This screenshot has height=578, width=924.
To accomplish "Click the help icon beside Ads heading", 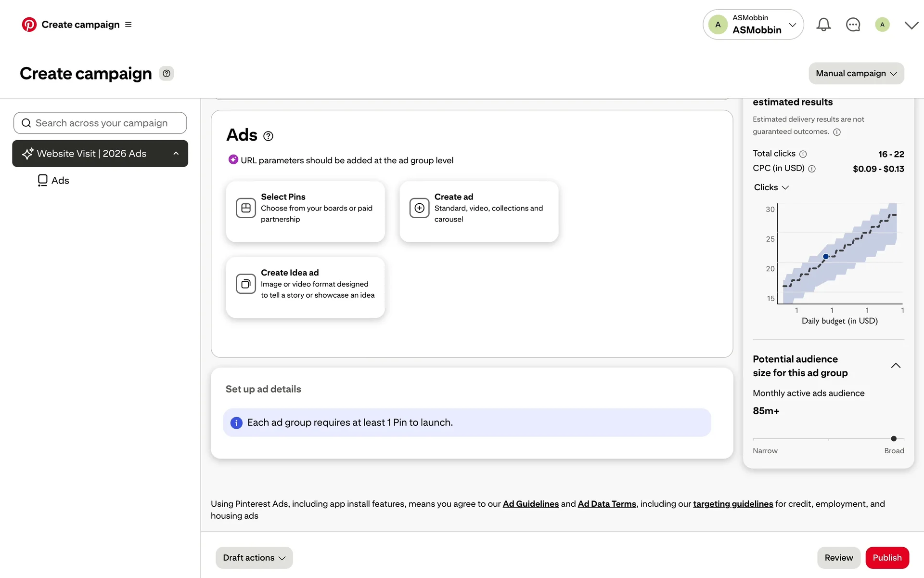I will point(269,136).
